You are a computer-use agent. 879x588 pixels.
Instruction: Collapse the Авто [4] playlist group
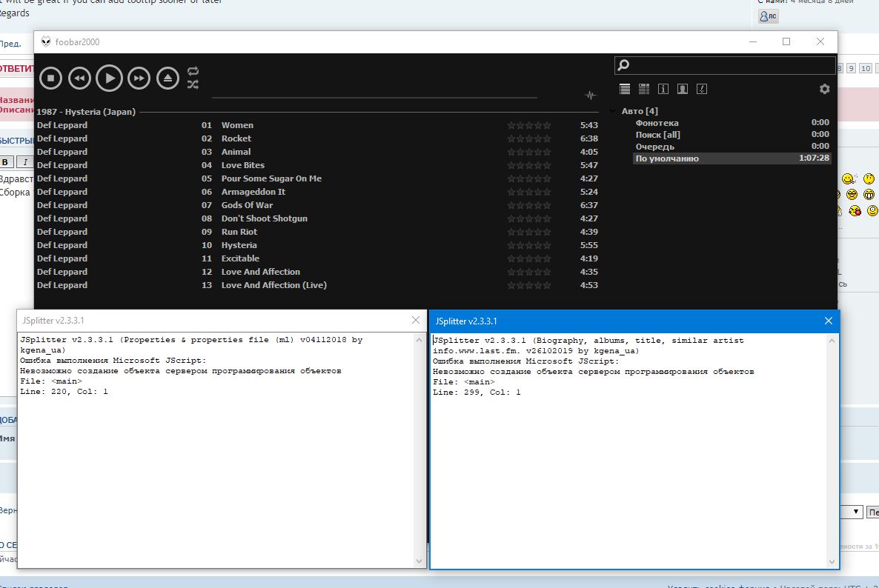(613, 111)
